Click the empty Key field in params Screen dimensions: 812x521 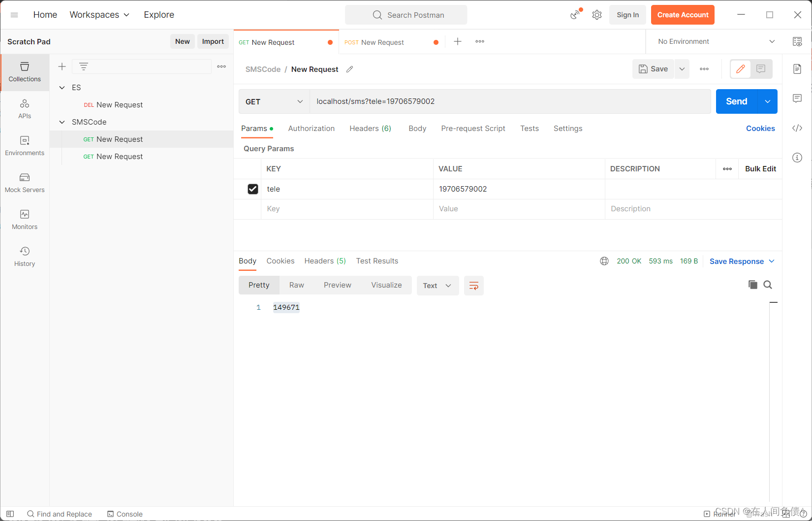(x=347, y=209)
